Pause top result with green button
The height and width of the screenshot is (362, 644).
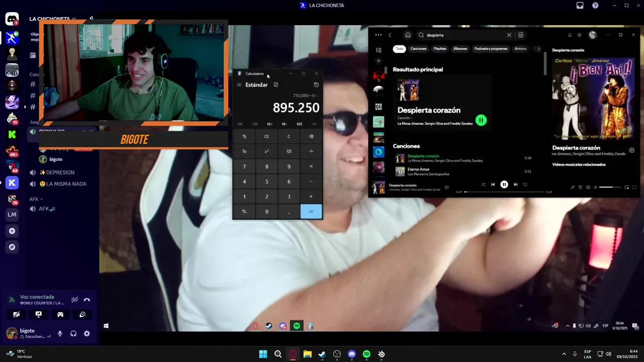pyautogui.click(x=481, y=120)
